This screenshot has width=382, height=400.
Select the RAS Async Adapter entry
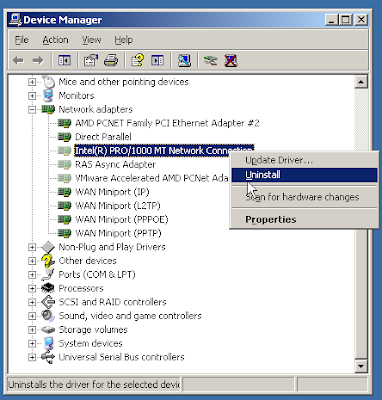115,164
